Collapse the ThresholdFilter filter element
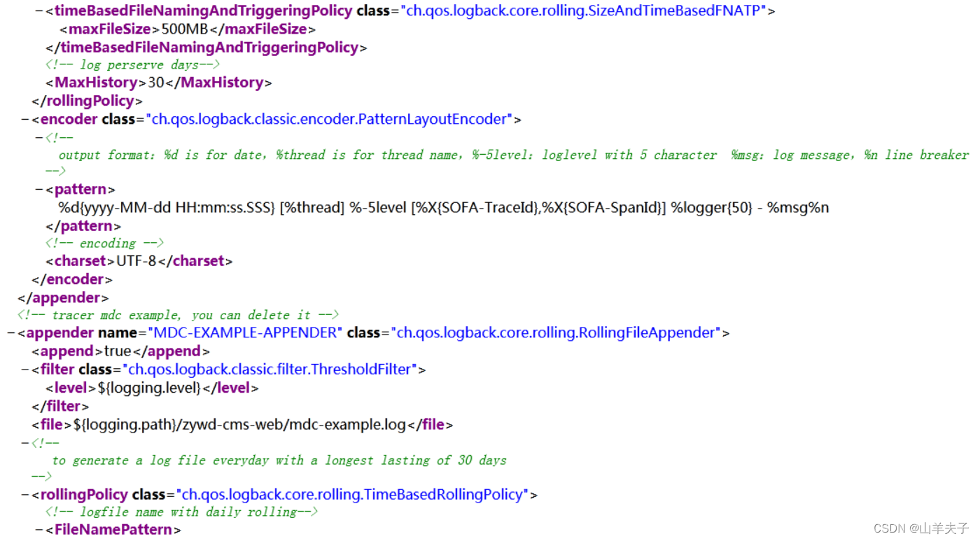 click(24, 369)
